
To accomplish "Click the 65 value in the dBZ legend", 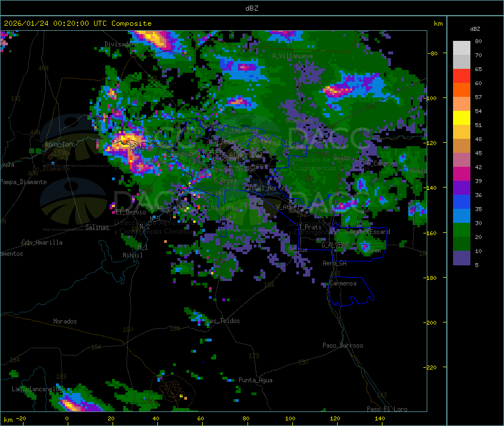I will click(478, 69).
